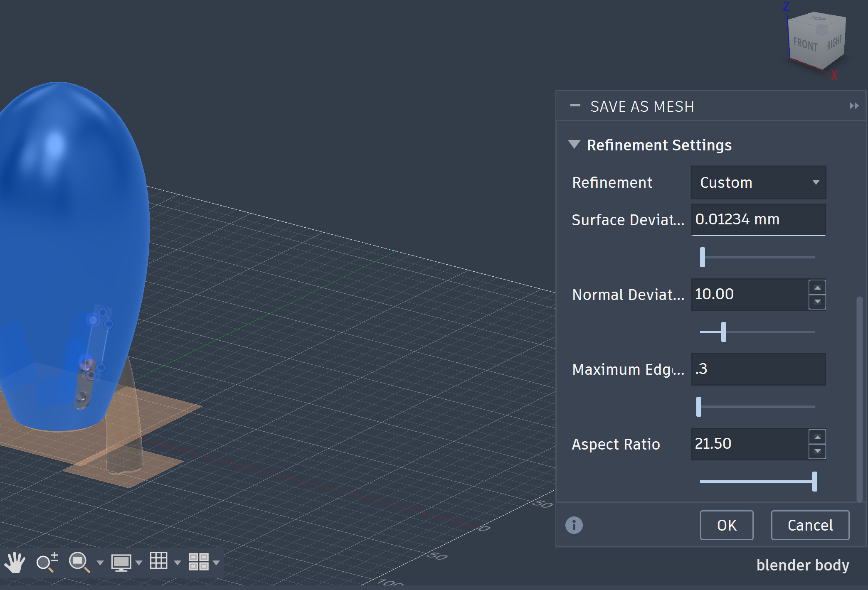Confirm the mesh export with OK

coord(727,525)
